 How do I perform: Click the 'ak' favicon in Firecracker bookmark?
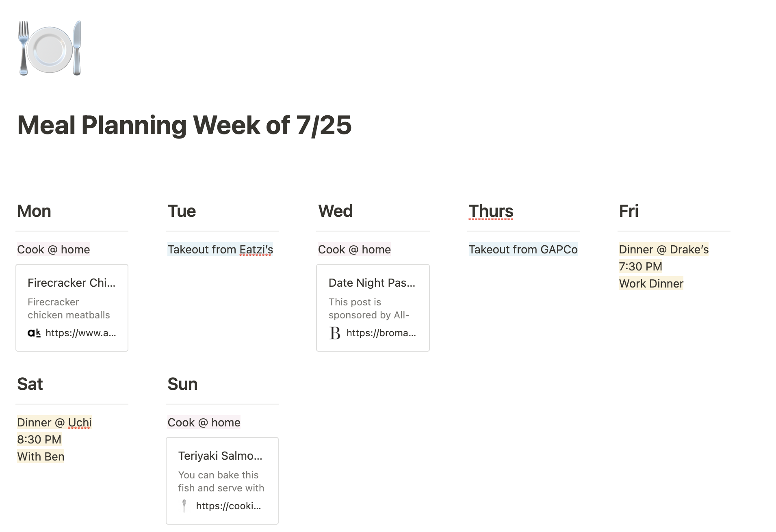tap(34, 333)
